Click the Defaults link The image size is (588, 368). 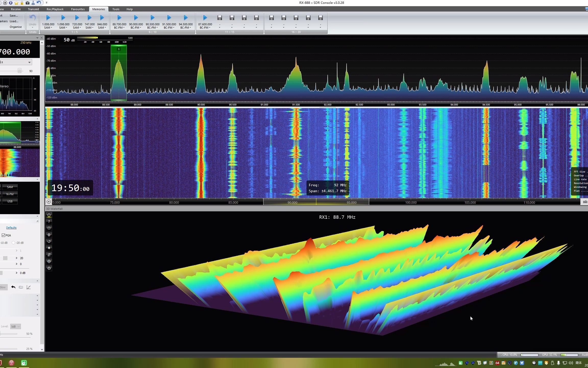[x=11, y=228]
